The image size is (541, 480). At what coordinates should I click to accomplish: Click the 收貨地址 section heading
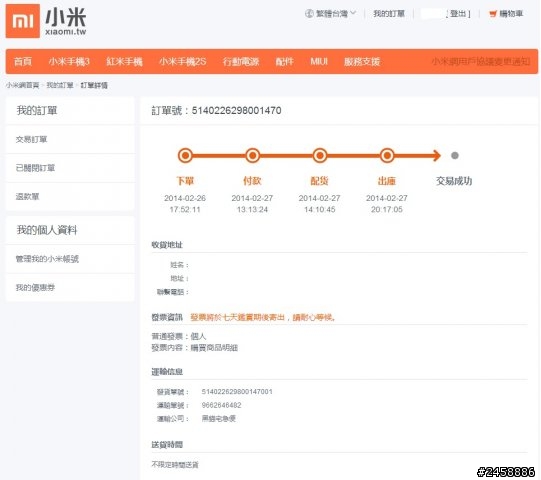(x=167, y=245)
